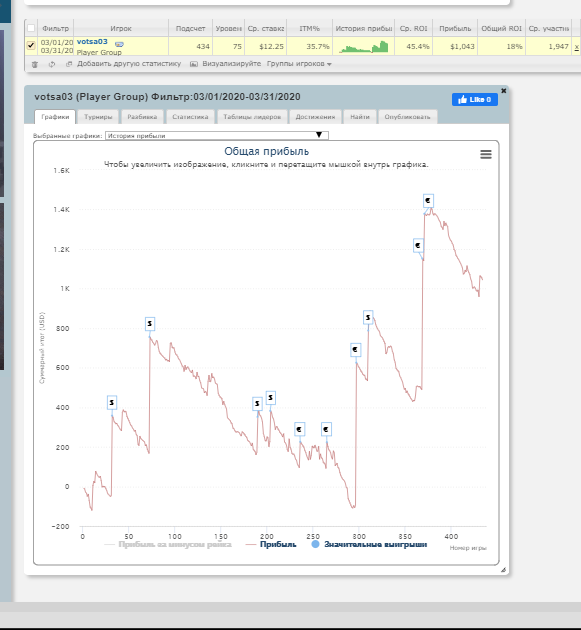Sort by the ITM% column header
The image size is (581, 630).
309,29
